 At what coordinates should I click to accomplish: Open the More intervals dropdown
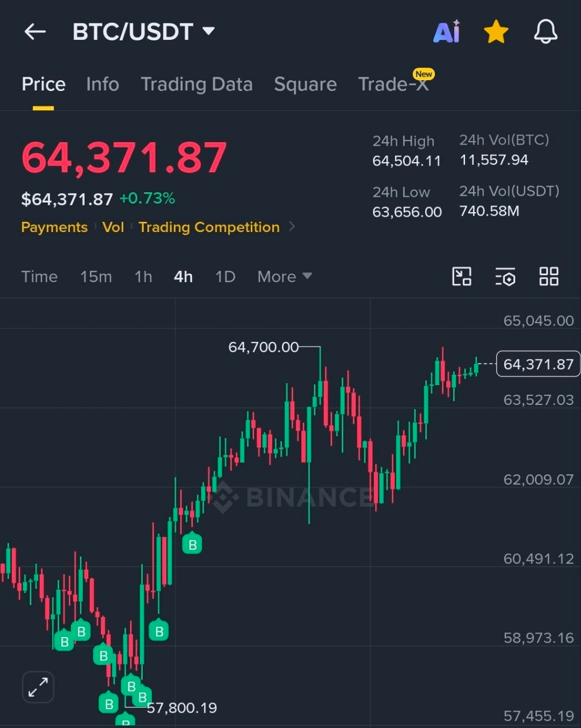pyautogui.click(x=285, y=276)
